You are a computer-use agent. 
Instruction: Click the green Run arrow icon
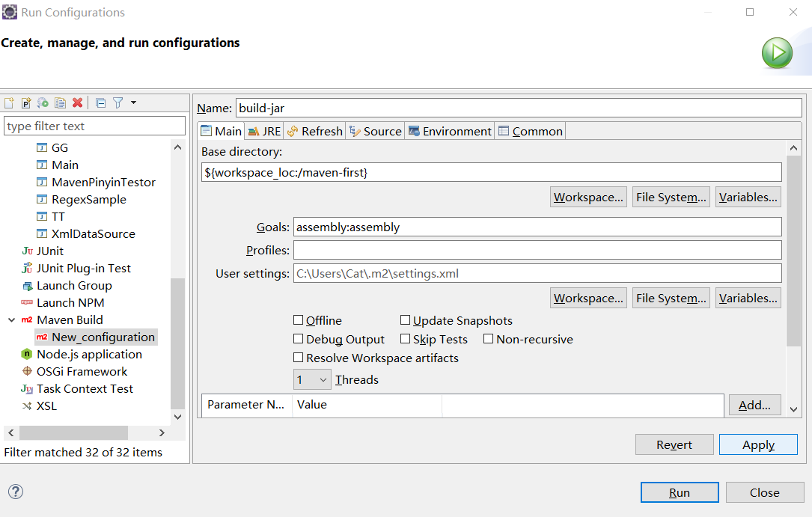[777, 53]
